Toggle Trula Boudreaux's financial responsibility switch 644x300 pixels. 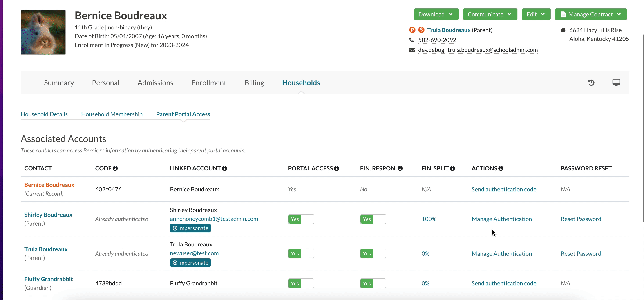373,253
